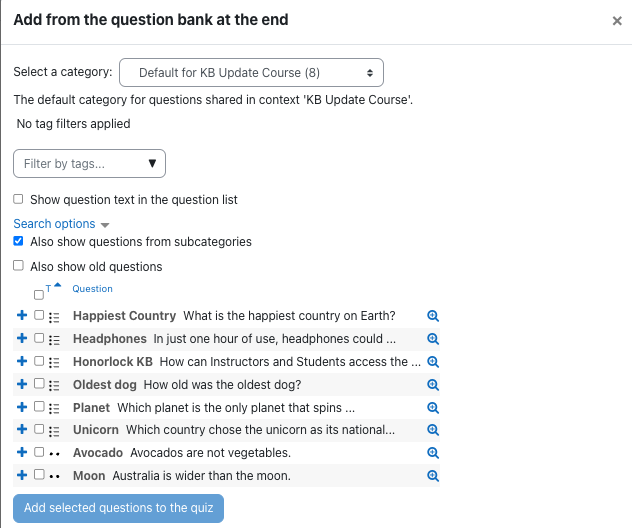Close the question bank dialog
The image size is (632, 528).
pos(617,21)
